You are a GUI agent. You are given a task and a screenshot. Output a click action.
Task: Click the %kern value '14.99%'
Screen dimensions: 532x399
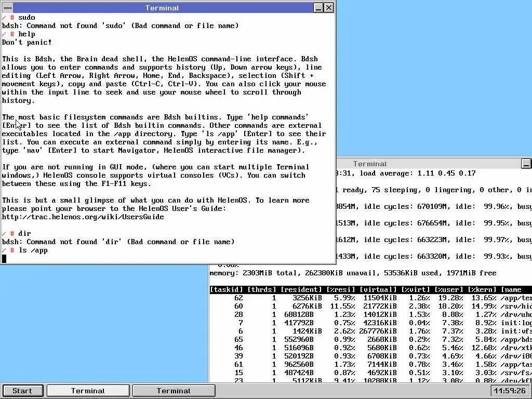(x=484, y=307)
